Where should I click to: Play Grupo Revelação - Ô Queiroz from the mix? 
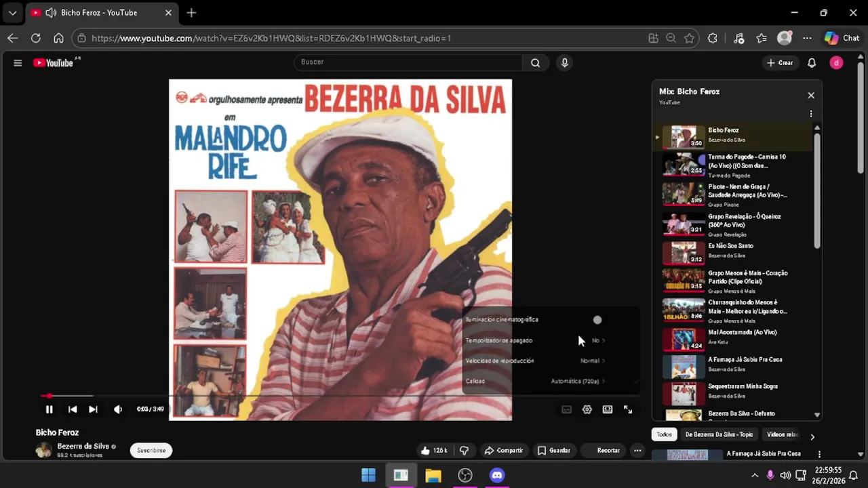click(732, 224)
